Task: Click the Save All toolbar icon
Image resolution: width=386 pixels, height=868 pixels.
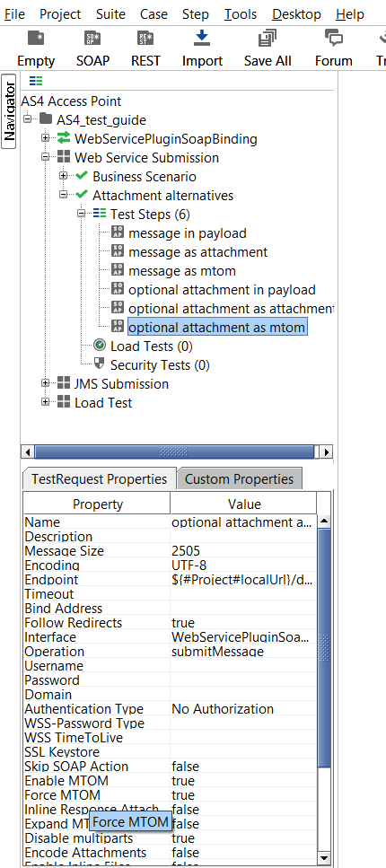Action: [268, 39]
